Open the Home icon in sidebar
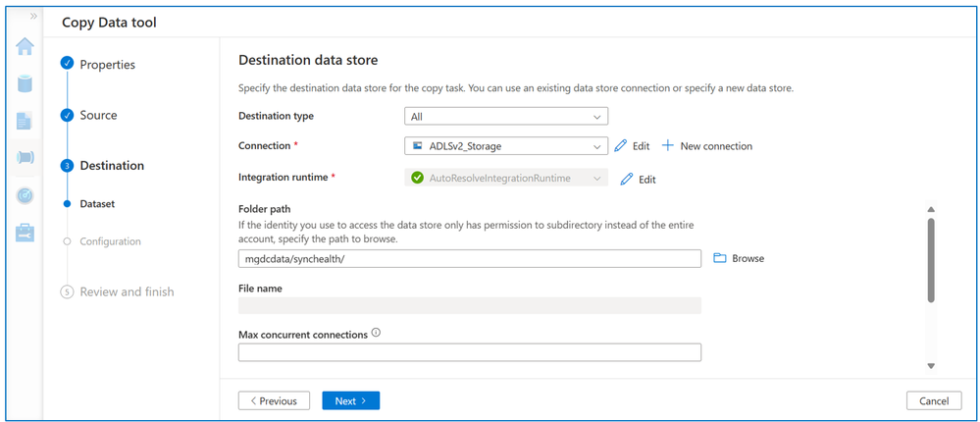980x422 pixels. coord(25,46)
